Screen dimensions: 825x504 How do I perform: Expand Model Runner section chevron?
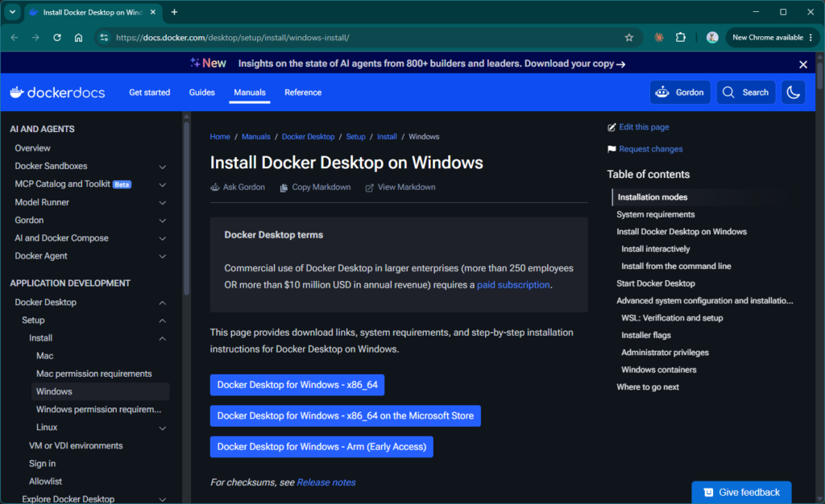tap(163, 202)
